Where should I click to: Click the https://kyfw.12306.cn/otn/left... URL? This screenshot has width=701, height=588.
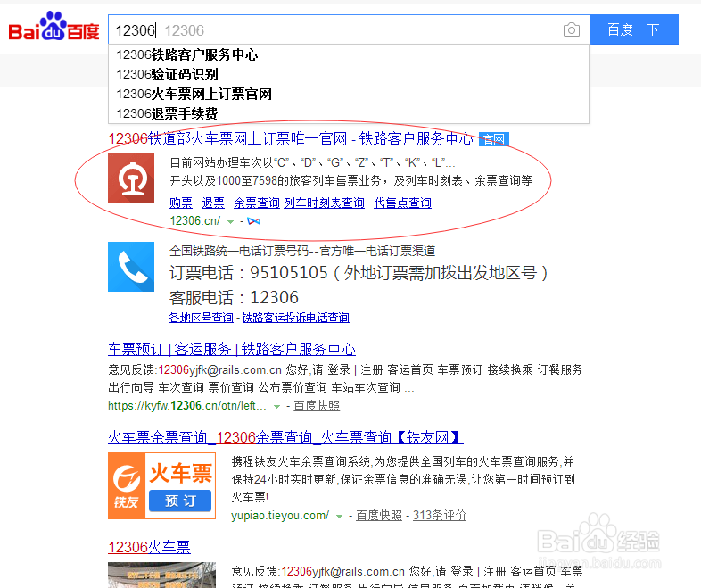point(187,406)
